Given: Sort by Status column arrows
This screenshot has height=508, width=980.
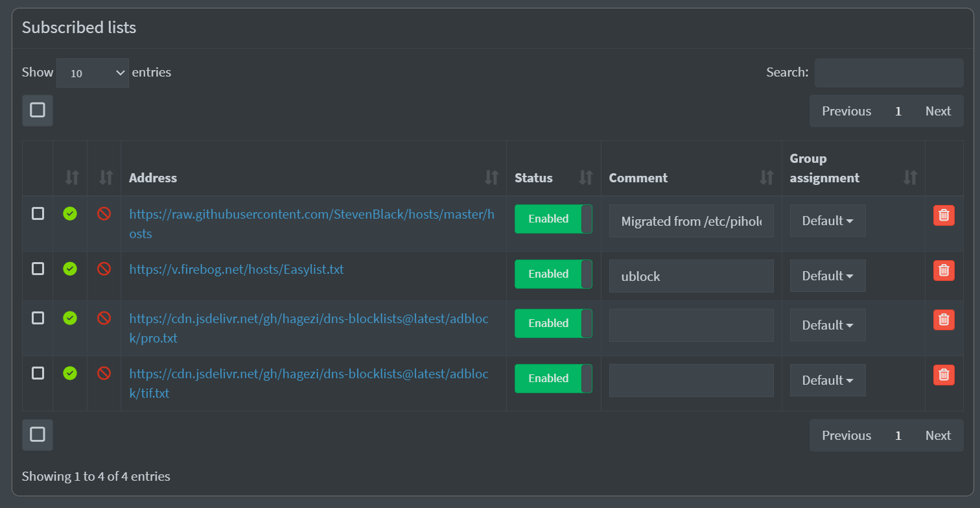Looking at the screenshot, I should [585, 177].
